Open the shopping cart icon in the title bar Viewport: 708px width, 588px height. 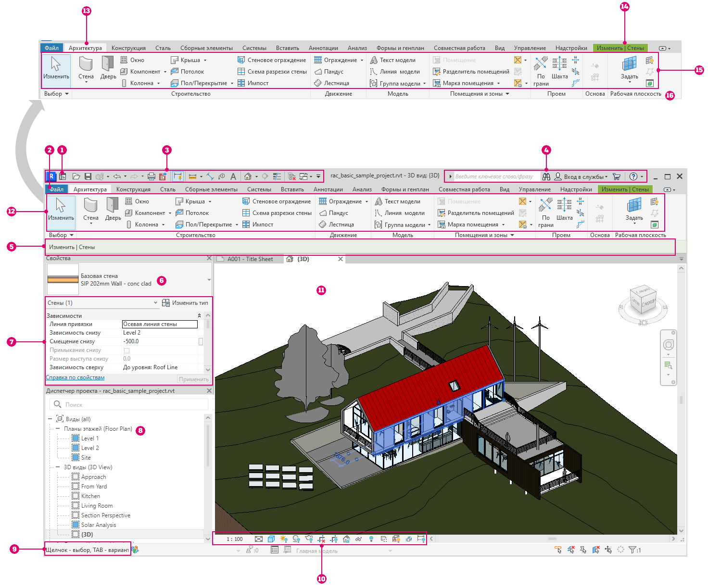(x=617, y=176)
